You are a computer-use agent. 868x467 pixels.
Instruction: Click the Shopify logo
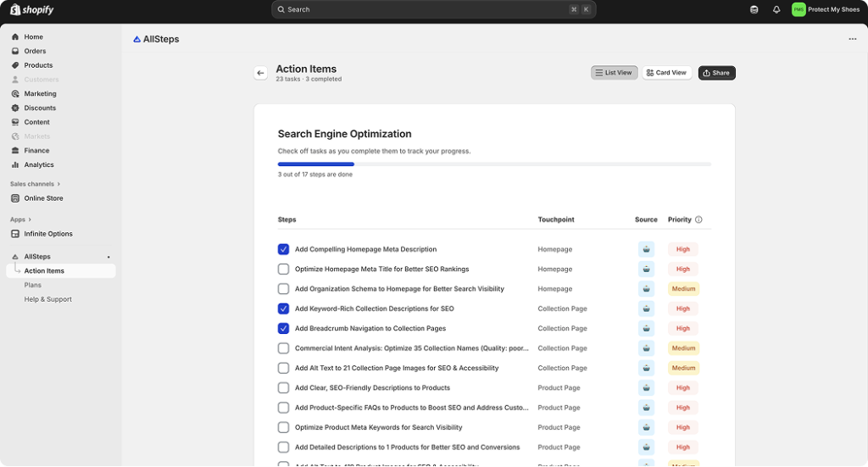[32, 9]
